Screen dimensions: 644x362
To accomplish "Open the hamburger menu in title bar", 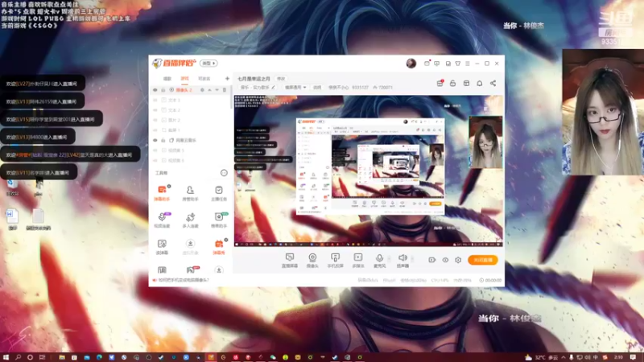I will point(468,64).
